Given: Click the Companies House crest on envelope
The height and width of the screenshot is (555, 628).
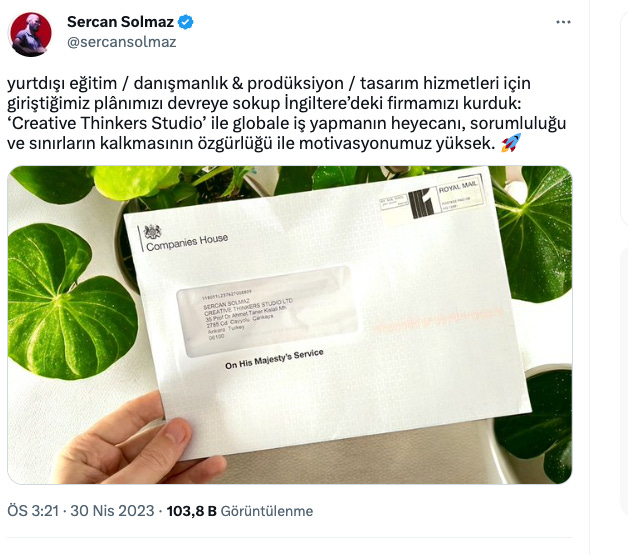Looking at the screenshot, I should (152, 231).
